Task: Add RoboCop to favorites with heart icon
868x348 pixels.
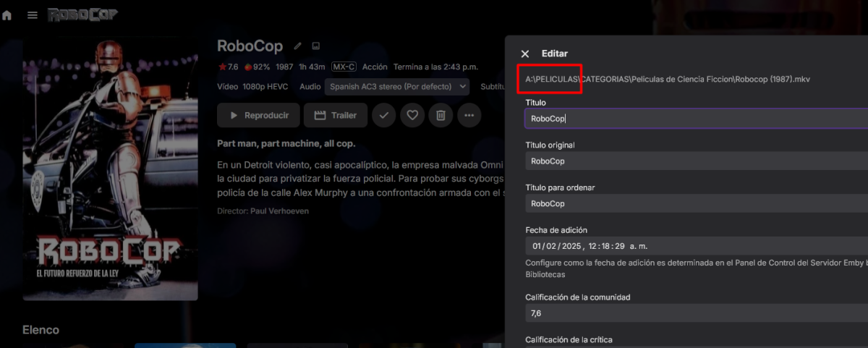Action: pos(412,115)
